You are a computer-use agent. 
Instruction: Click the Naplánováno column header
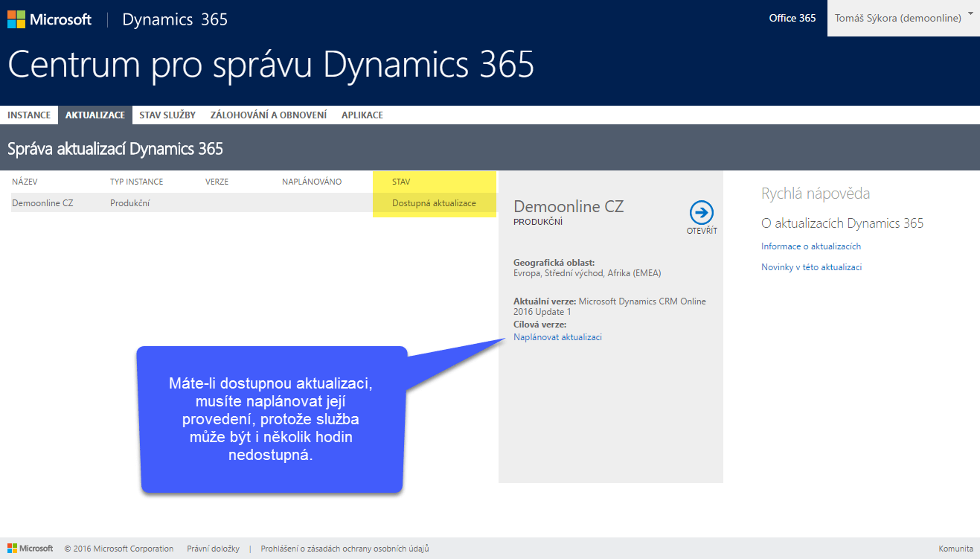312,182
